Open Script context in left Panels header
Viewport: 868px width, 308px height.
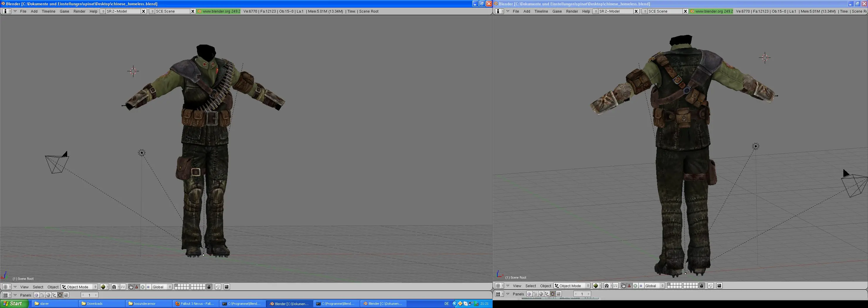tap(43, 295)
